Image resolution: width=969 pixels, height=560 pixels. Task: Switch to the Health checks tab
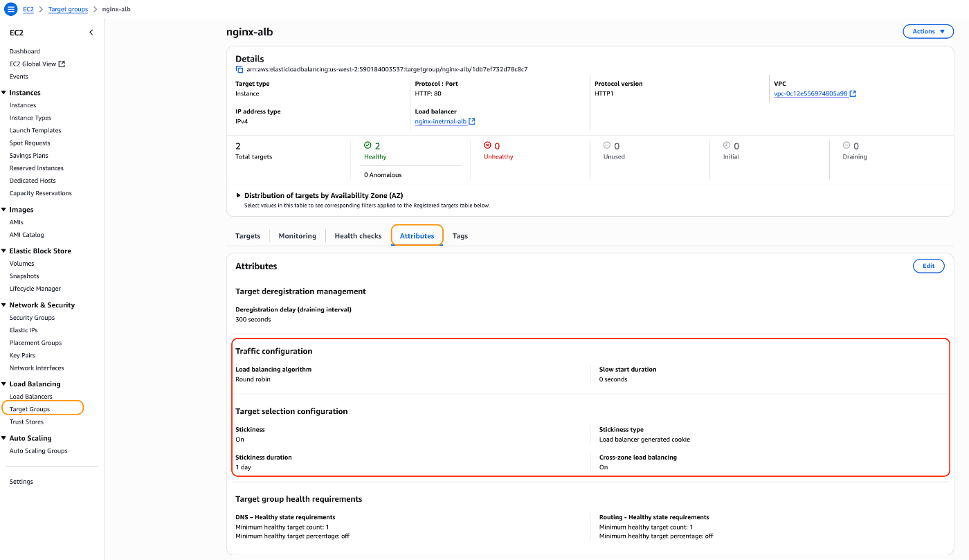(x=358, y=236)
